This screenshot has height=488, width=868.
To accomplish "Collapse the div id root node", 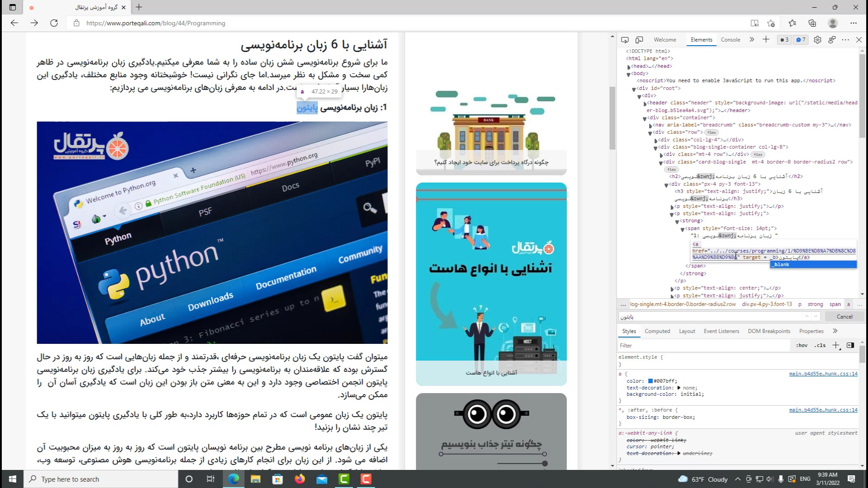I will (x=634, y=89).
